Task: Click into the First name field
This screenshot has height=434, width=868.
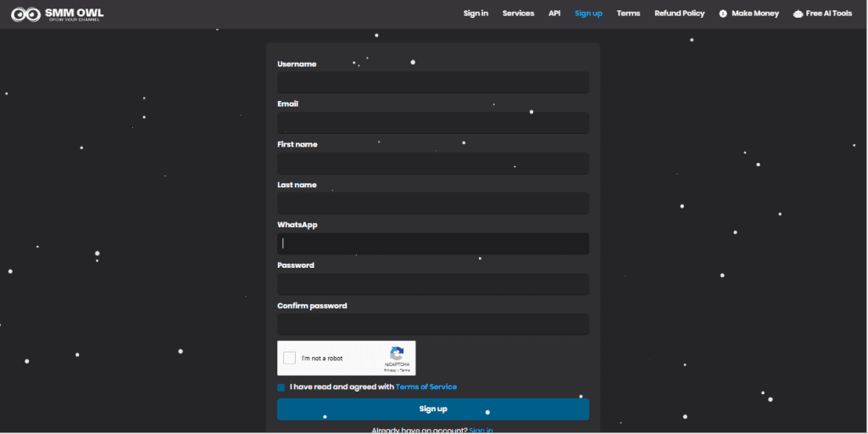Action: click(x=432, y=163)
